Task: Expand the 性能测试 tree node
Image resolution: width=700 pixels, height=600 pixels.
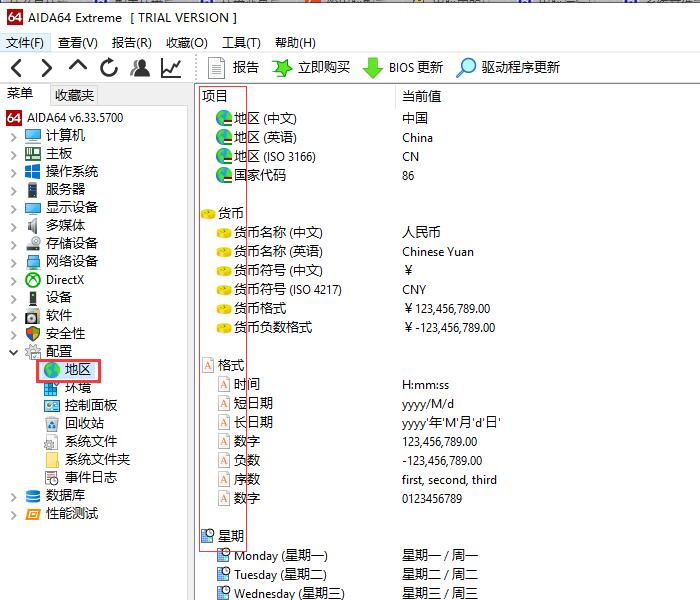Action: point(13,515)
